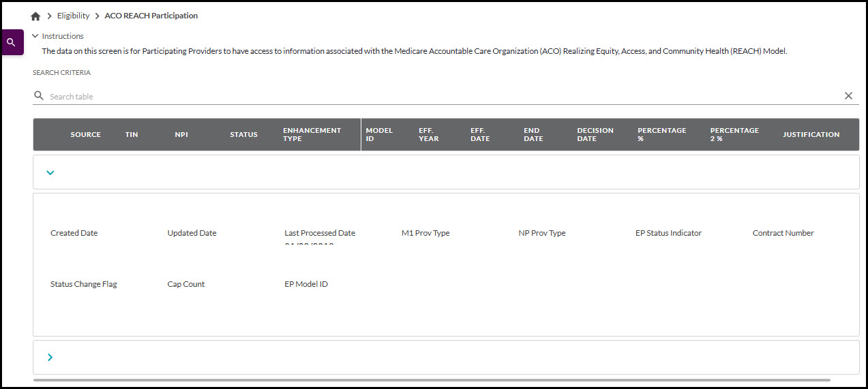Sort by the MODEL ID column

(x=378, y=135)
